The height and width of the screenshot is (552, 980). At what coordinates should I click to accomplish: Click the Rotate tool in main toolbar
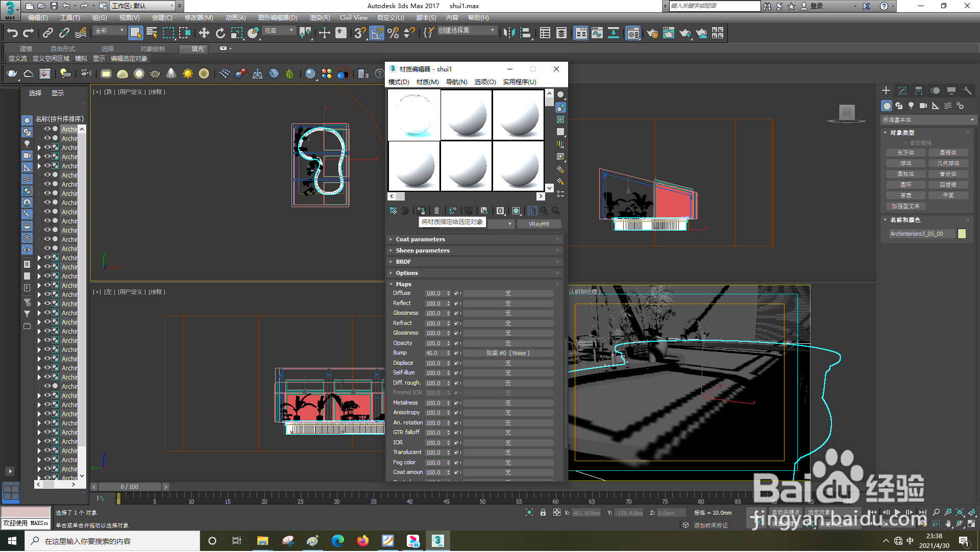tap(220, 33)
